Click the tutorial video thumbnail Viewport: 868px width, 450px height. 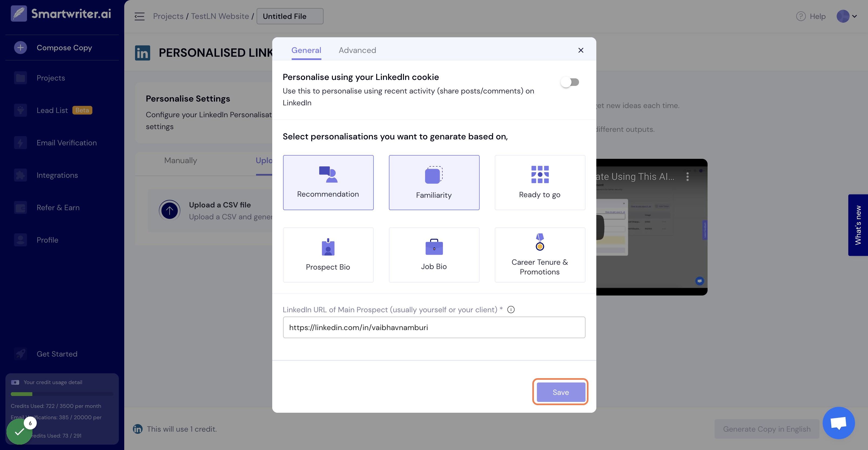652,227
